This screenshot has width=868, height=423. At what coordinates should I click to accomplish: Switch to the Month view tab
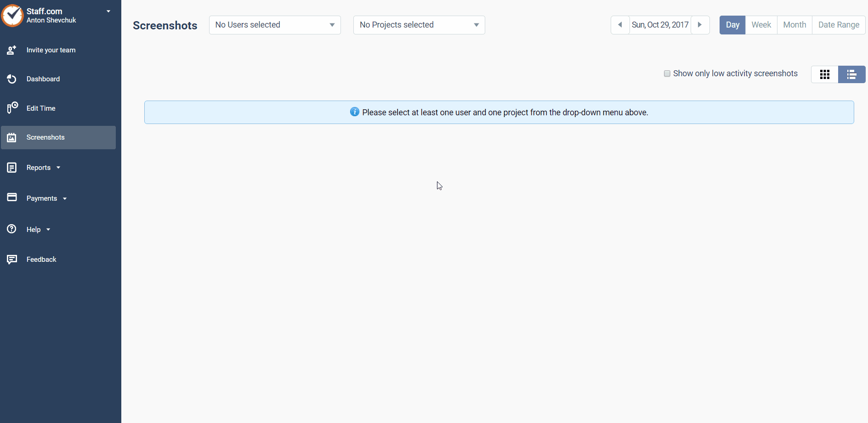tap(794, 25)
